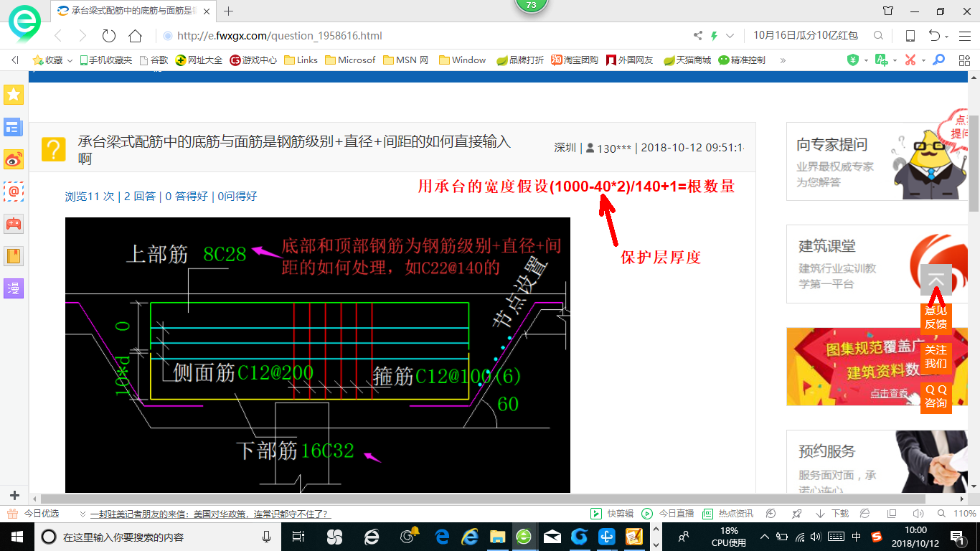Screen dimensions: 980x551
Task: Open the browser main menu icon
Action: click(963, 36)
